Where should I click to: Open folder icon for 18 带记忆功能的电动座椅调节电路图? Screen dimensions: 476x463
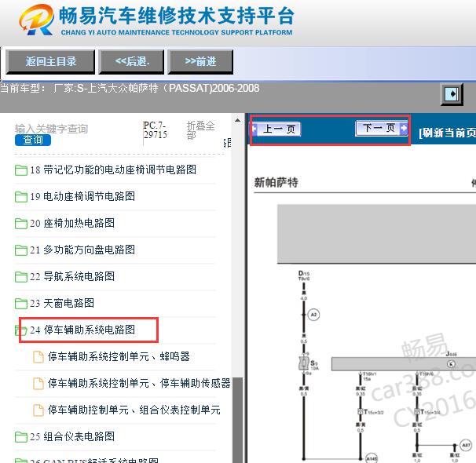(21, 170)
